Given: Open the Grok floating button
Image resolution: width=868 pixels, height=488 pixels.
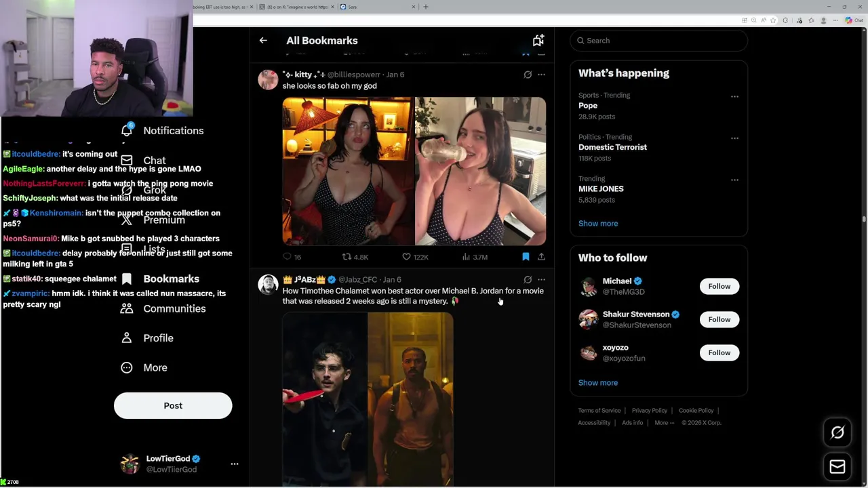Looking at the screenshot, I should click(837, 432).
